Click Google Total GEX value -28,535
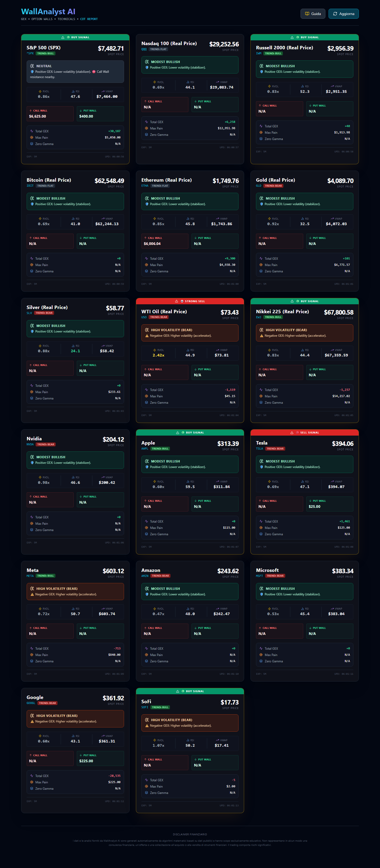The width and height of the screenshot is (380, 868). (114, 776)
